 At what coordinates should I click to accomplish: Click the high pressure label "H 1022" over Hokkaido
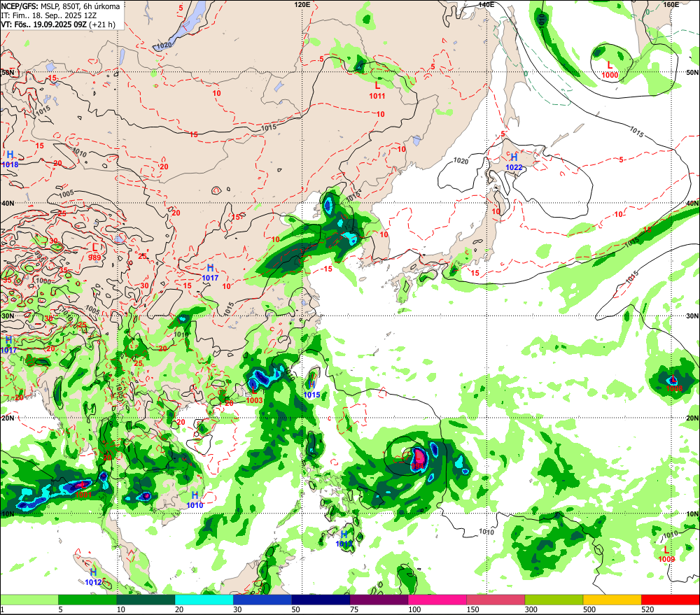(x=514, y=162)
